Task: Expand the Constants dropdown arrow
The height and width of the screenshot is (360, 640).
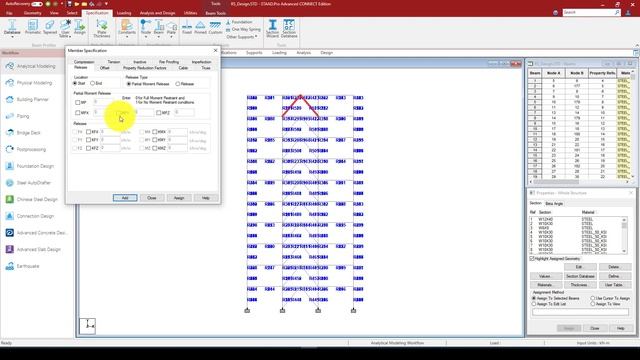Action: pos(127,37)
